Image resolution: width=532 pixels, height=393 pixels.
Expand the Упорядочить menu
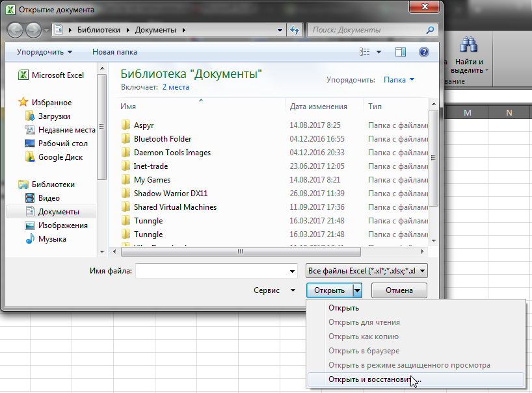point(44,52)
